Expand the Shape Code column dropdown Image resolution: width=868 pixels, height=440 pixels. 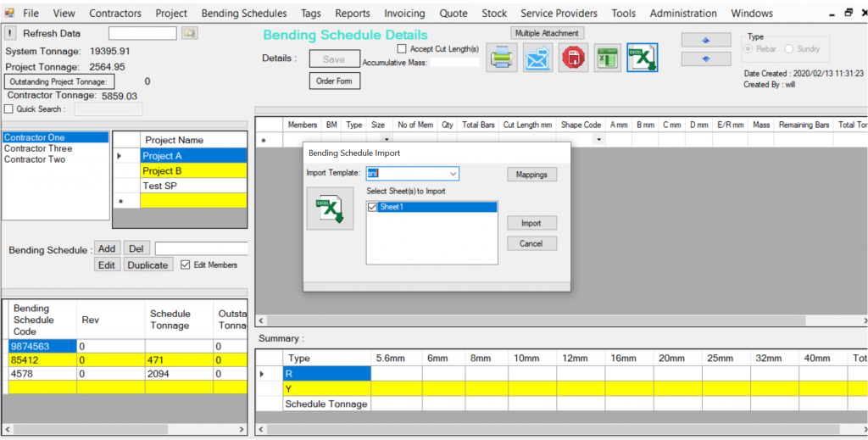point(598,139)
